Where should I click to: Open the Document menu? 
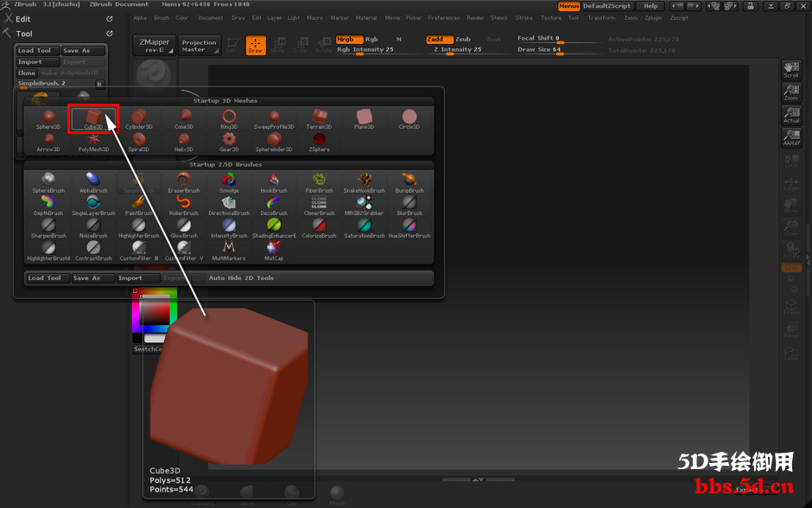point(211,17)
